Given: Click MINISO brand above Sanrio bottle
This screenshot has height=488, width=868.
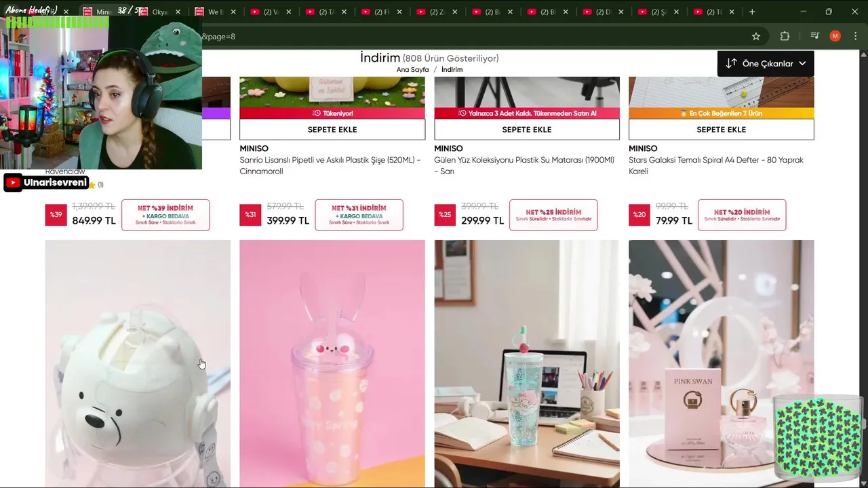Looking at the screenshot, I should coord(254,148).
